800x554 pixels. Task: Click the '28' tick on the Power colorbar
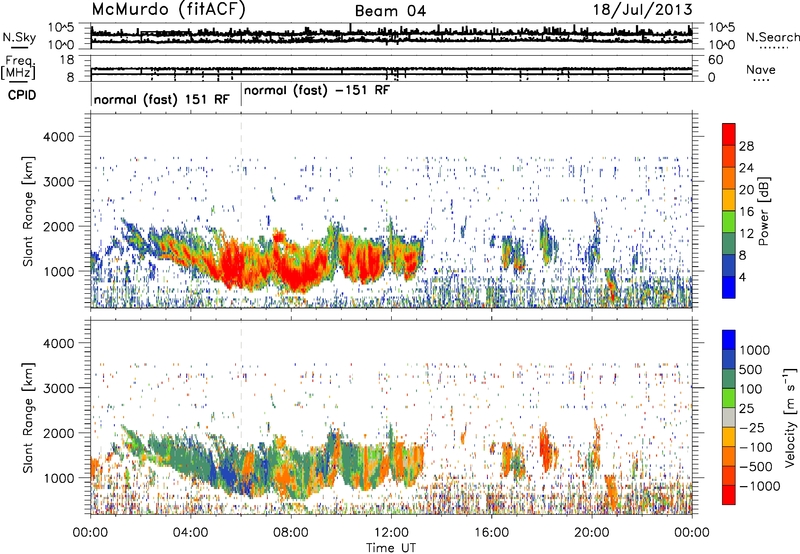tap(746, 146)
